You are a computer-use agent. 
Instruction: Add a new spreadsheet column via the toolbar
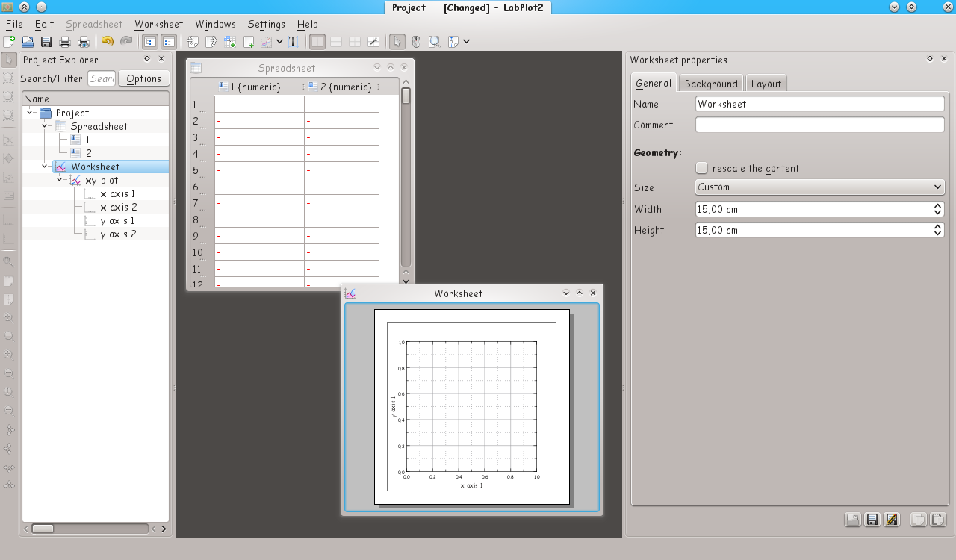click(x=230, y=42)
